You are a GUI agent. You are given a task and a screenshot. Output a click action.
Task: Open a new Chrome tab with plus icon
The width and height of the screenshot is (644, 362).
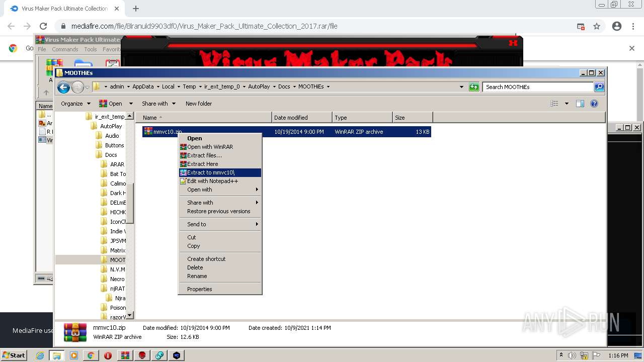[x=135, y=9]
